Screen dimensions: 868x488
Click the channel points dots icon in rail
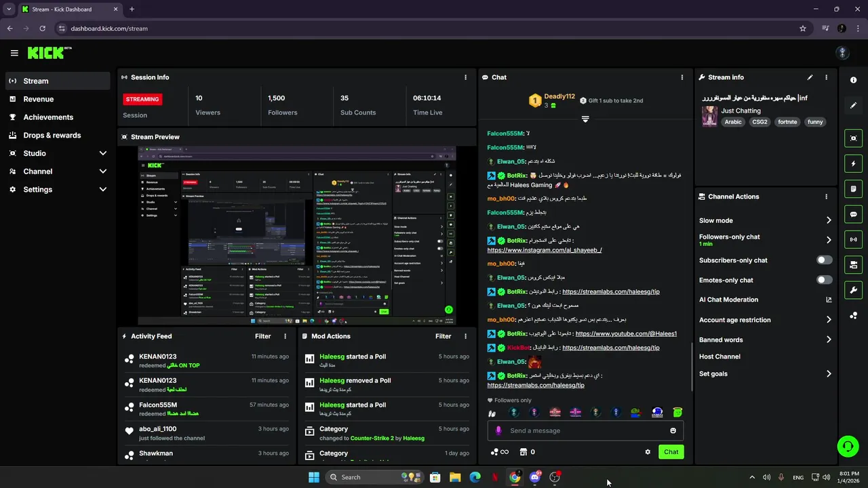pyautogui.click(x=853, y=316)
